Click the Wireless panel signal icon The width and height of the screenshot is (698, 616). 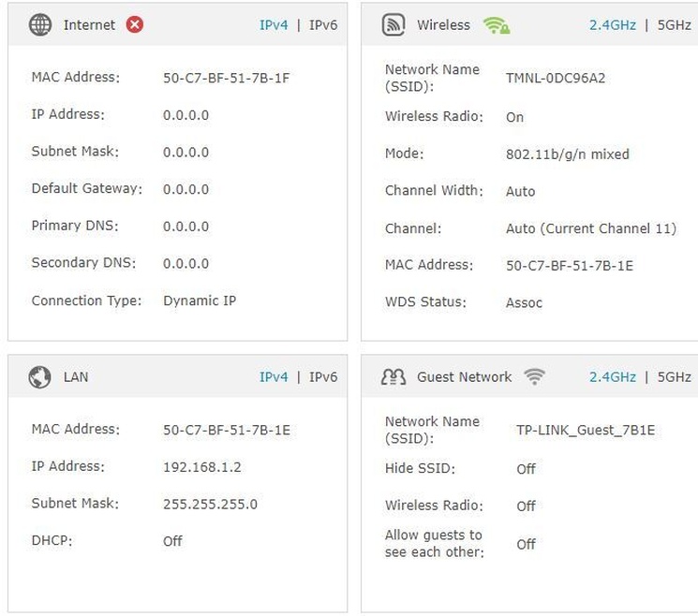click(394, 25)
